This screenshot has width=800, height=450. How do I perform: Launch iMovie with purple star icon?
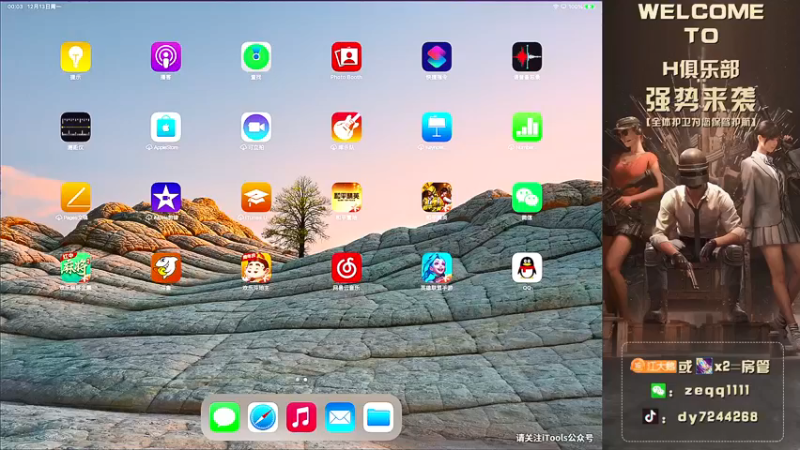coord(166,197)
